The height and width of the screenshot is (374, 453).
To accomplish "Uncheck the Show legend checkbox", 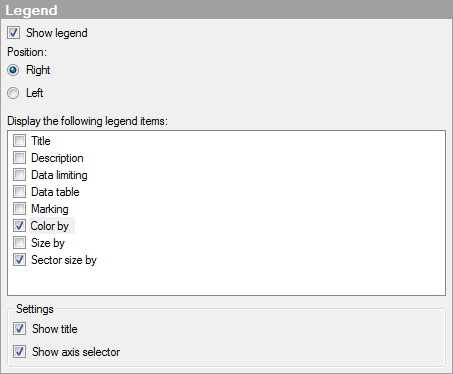I will (x=13, y=33).
